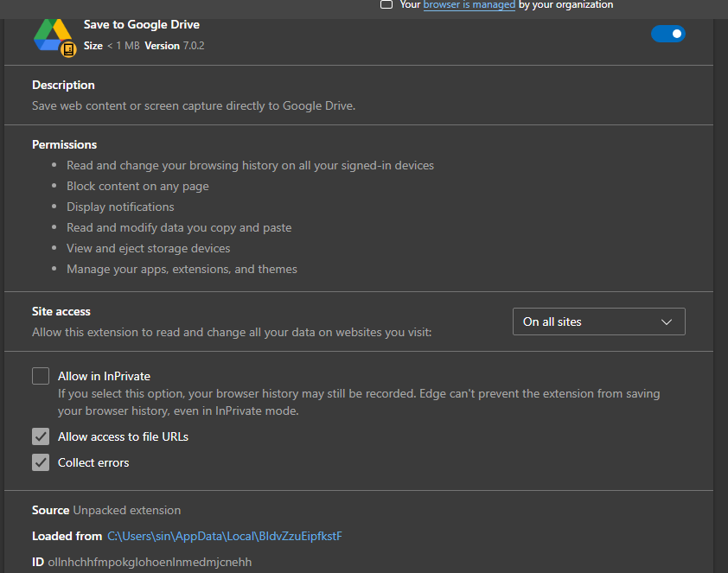
Task: Select the 'Block content on any page' permission
Action: [x=137, y=186]
